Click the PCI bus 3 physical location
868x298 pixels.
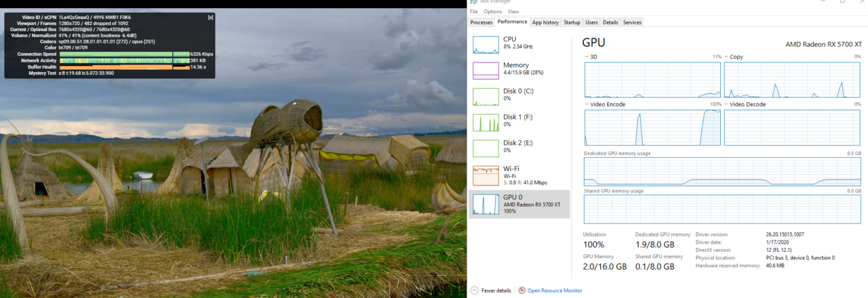click(x=800, y=257)
